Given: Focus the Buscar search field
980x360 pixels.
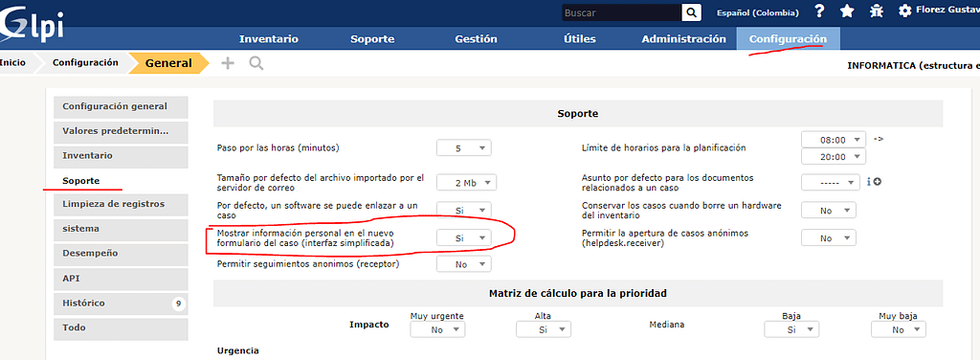Looking at the screenshot, I should [x=621, y=12].
